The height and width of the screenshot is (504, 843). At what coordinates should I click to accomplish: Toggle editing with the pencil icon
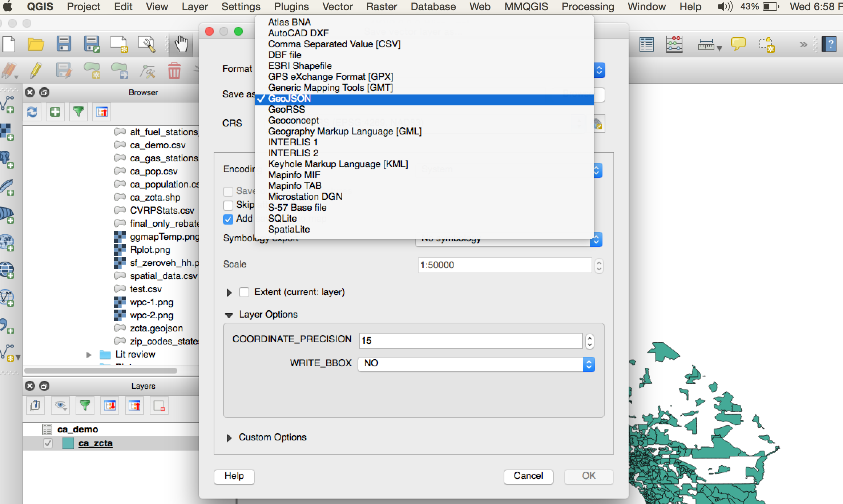(36, 70)
